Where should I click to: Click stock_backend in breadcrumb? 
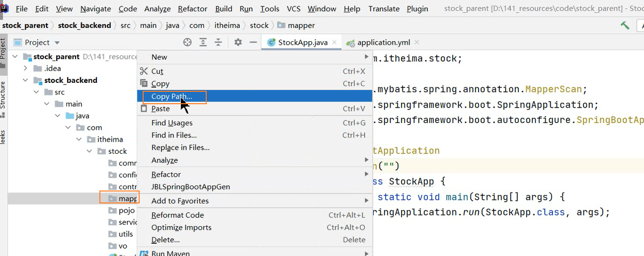[x=84, y=25]
